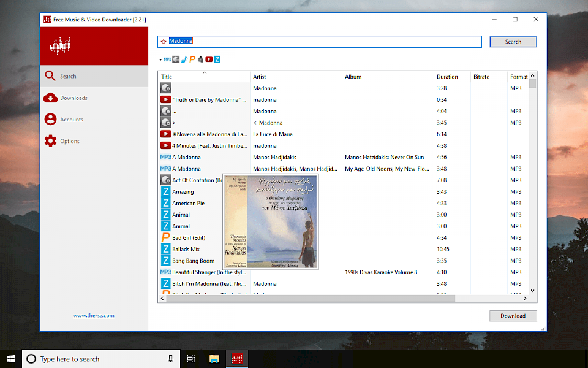
Task: Select the Bad Girl (Edit) title
Action: tap(189, 238)
